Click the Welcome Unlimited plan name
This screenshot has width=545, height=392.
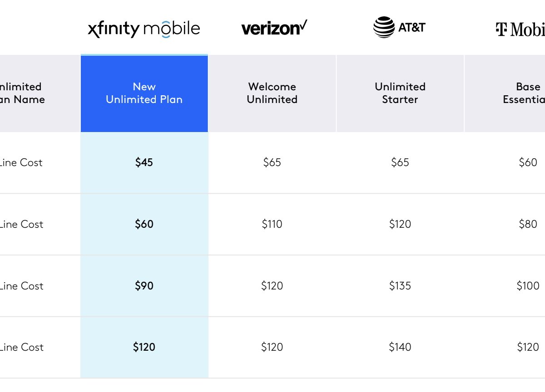(x=272, y=93)
